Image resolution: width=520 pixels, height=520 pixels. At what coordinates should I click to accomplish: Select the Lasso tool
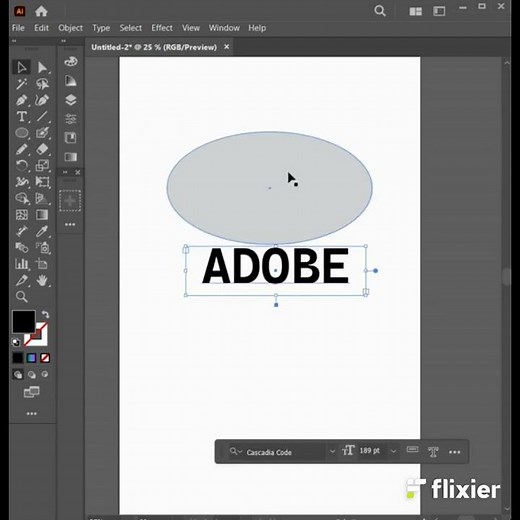tap(42, 84)
